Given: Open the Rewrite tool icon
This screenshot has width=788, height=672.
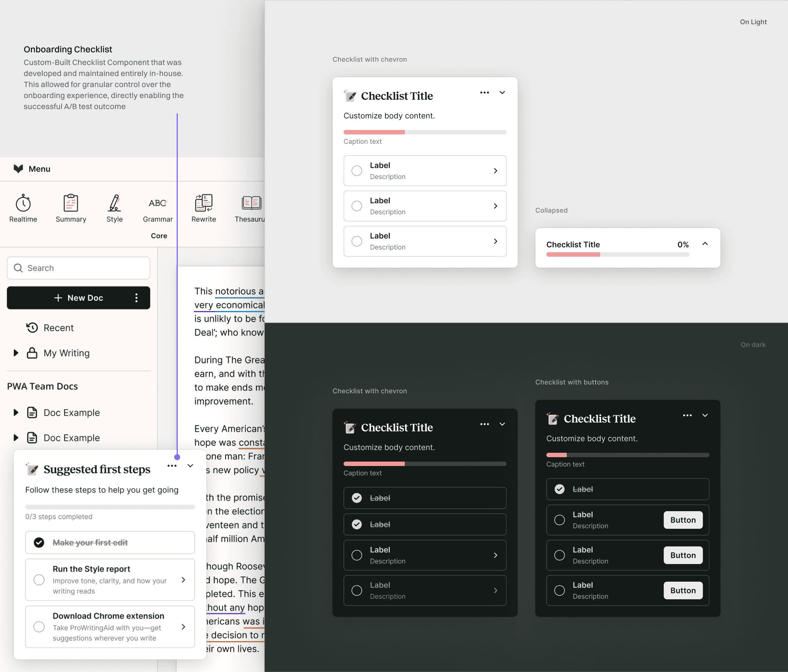Looking at the screenshot, I should click(x=204, y=203).
